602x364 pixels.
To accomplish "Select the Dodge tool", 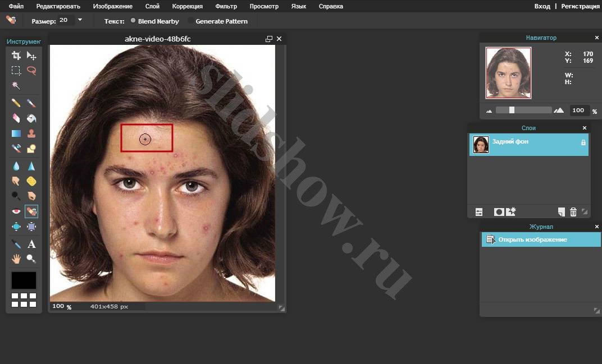I will [16, 196].
